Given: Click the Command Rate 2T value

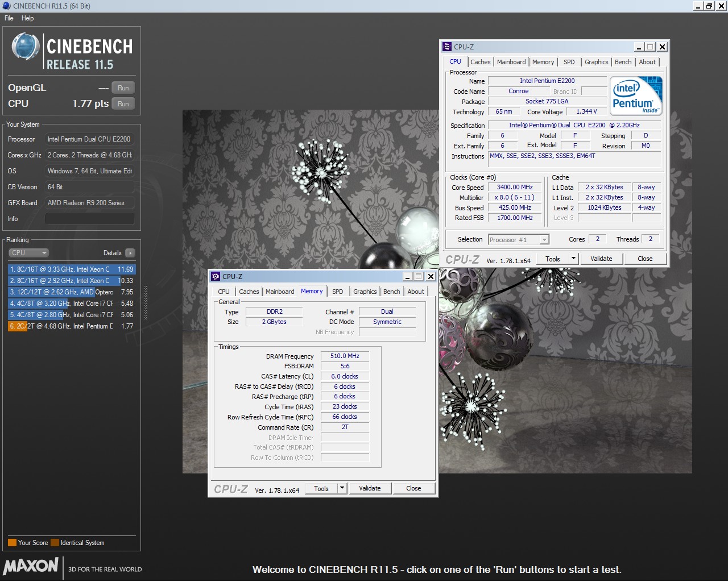Looking at the screenshot, I should (x=345, y=427).
